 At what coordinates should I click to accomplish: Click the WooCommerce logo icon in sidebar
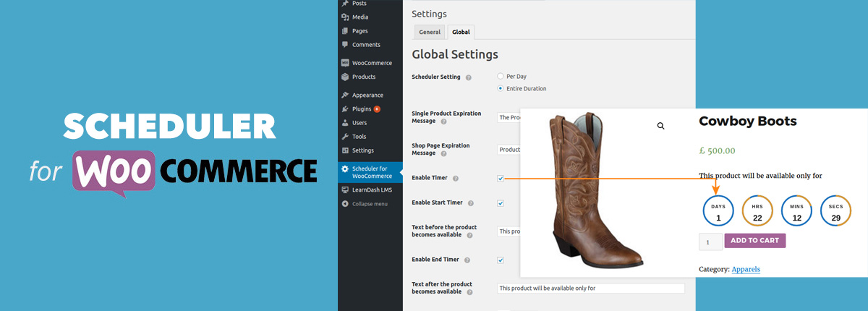tap(345, 63)
